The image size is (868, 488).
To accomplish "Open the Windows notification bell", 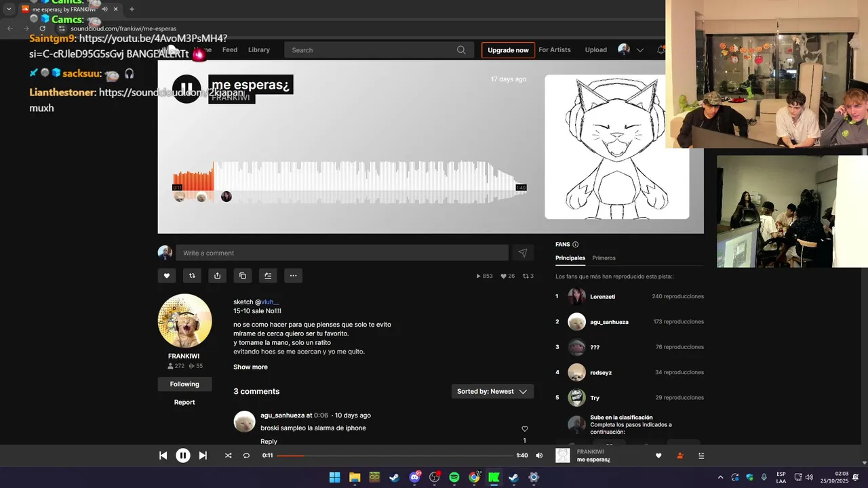I will [856, 477].
